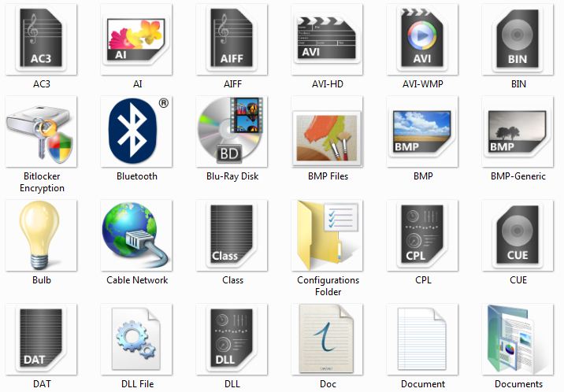Screen dimensions: 564x392
Task: Select the BMP Files paintbrush icon
Action: click(327, 131)
